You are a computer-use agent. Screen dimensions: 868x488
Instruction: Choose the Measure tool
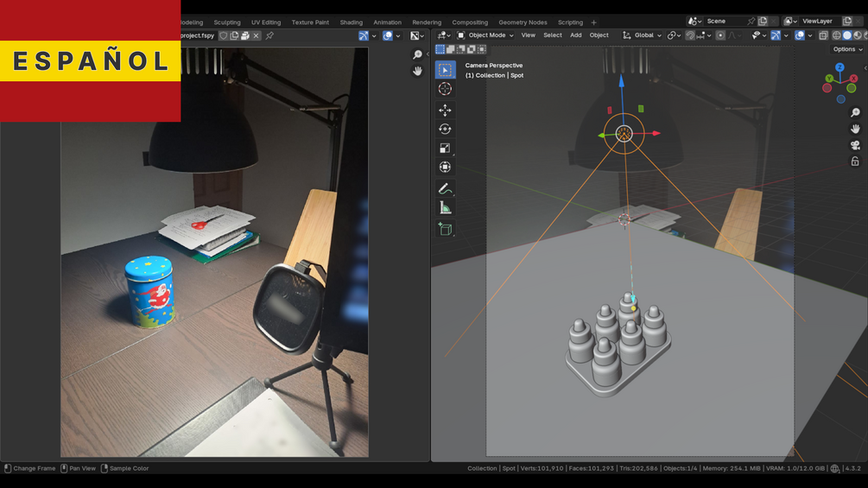point(445,207)
